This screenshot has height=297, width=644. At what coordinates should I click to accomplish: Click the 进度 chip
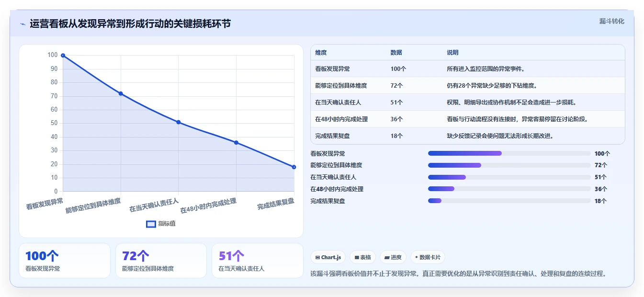393,257
